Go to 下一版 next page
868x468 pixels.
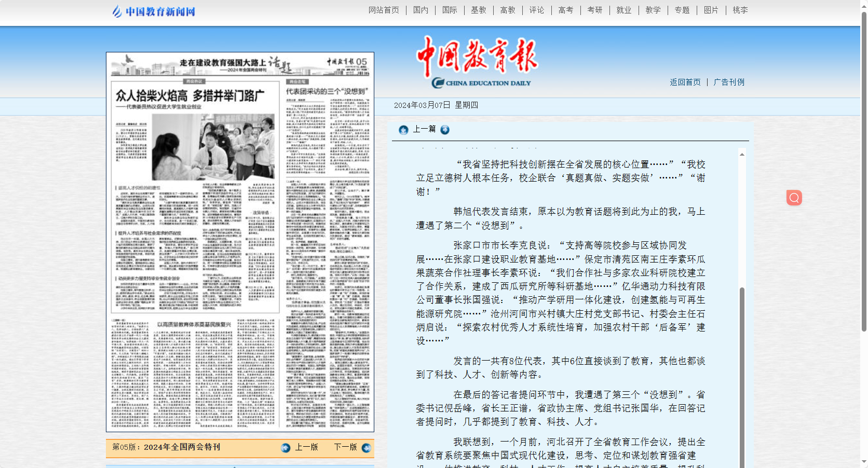pos(345,447)
